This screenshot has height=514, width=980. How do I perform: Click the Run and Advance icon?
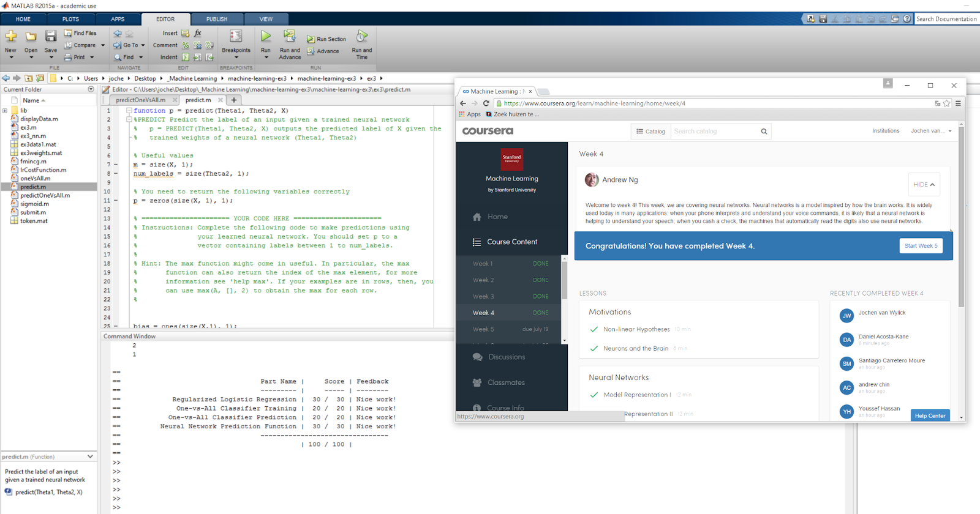[x=290, y=37]
